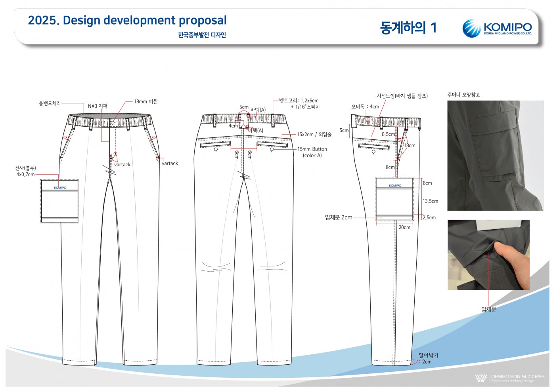Click the front waistband button on the pants
Image resolution: width=555 pixels, height=392 pixels.
coord(113,123)
